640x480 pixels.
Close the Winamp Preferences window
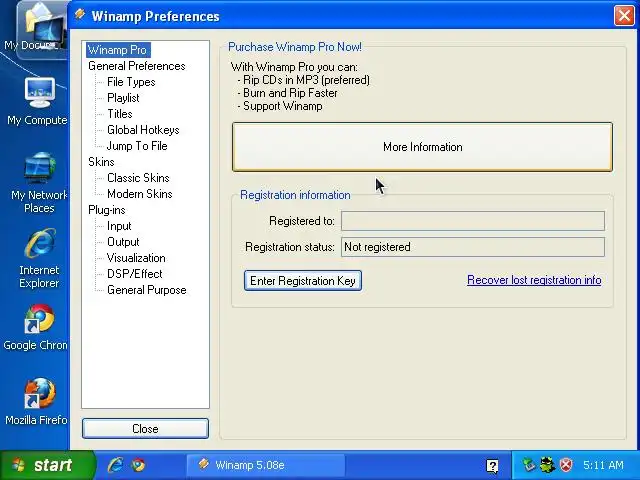coord(624,16)
